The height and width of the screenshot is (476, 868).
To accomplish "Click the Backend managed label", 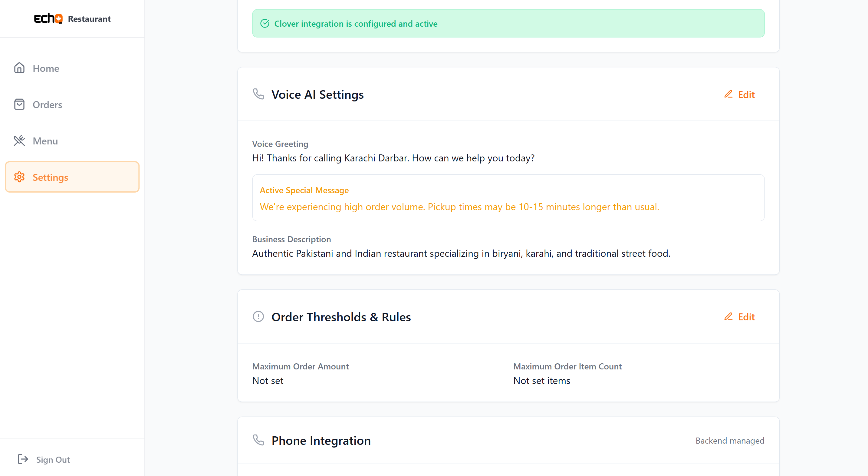I will point(730,440).
